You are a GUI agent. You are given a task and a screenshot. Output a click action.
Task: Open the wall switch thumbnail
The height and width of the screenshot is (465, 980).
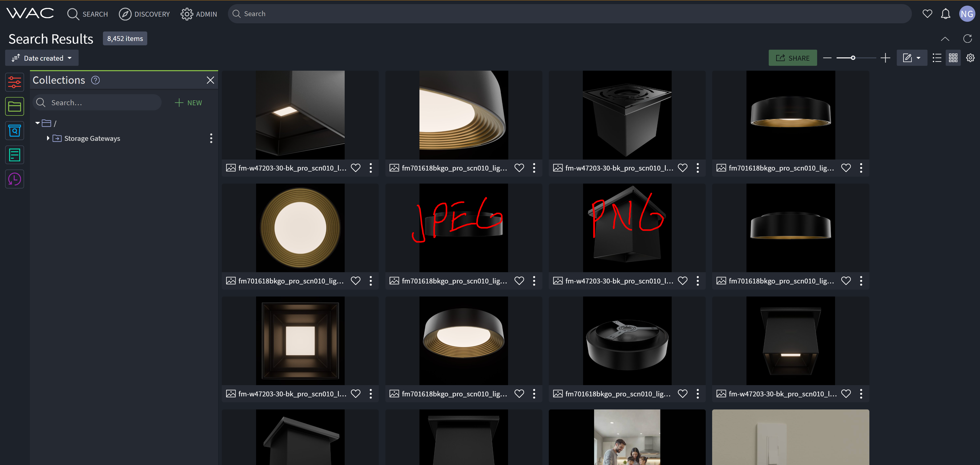790,437
